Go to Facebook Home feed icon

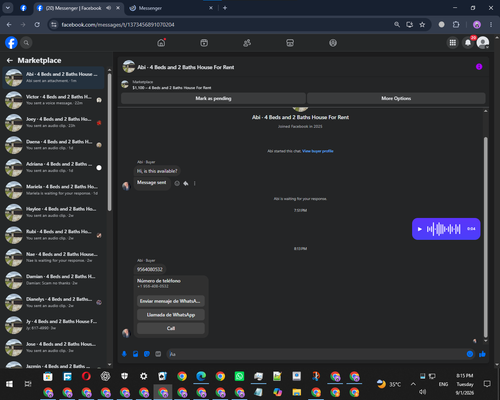tap(161, 43)
